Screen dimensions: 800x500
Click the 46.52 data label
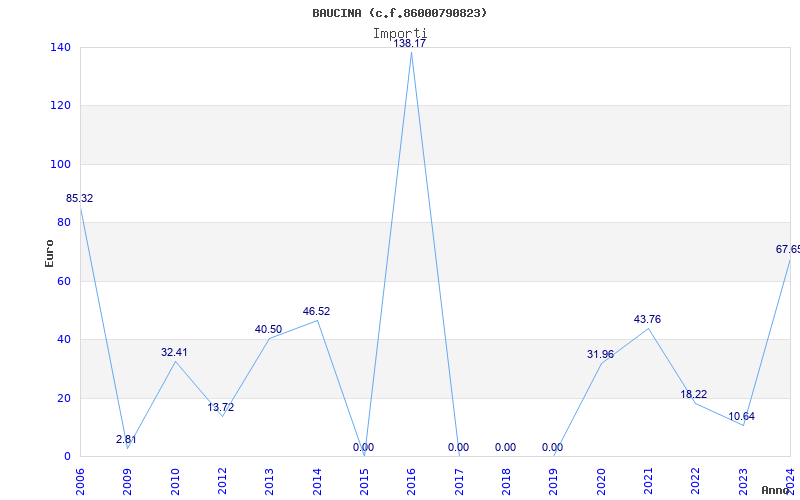[316, 311]
